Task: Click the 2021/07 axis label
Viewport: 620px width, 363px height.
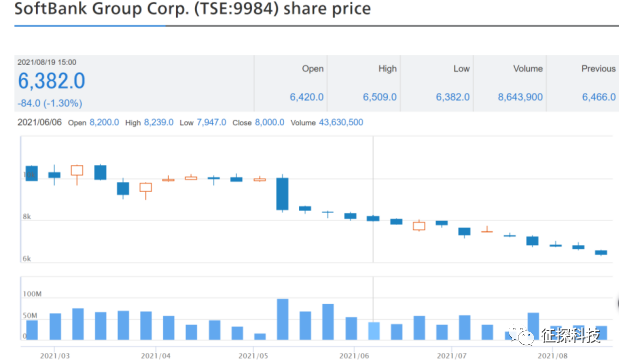Action: tap(452, 356)
